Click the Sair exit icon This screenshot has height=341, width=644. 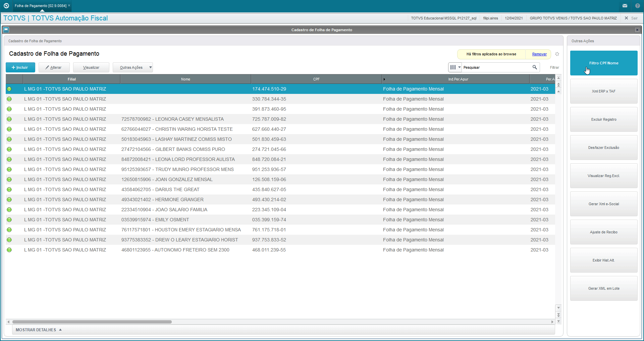(x=626, y=18)
